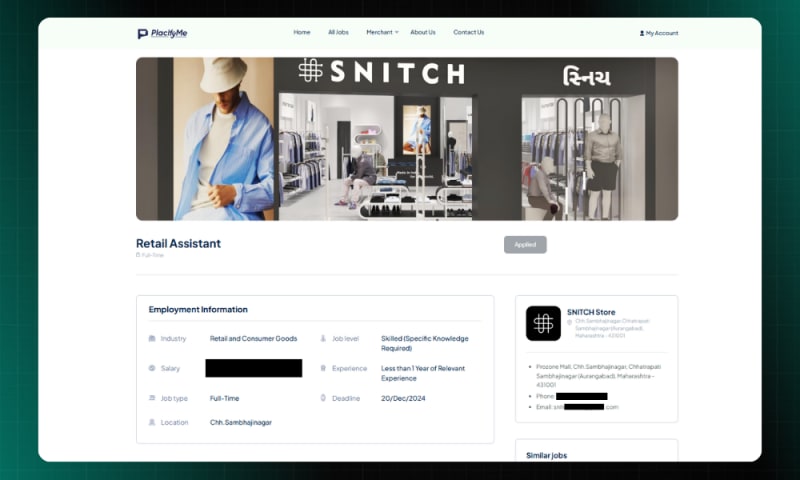Image resolution: width=800 pixels, height=480 pixels.
Task: Open My Account
Action: click(659, 33)
